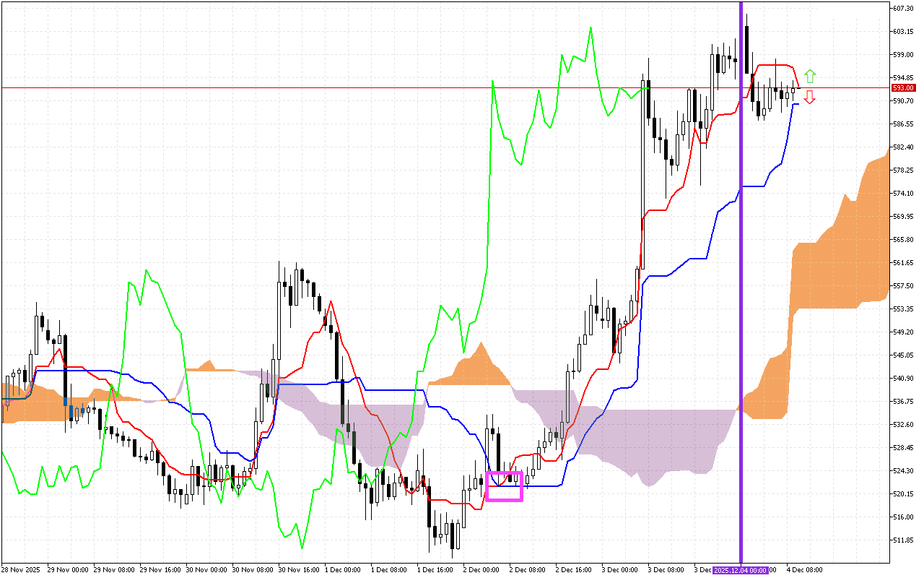The image size is (924, 578).
Task: Click the 2 Dec 08:00 time label
Action: click(528, 570)
